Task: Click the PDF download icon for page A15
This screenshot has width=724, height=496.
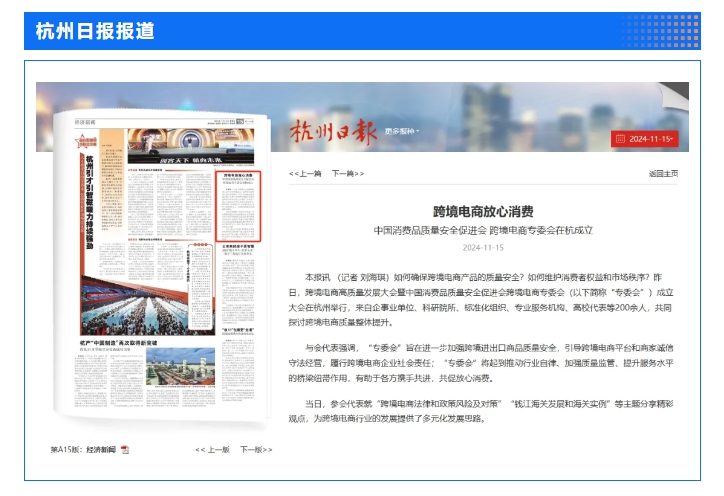Action: coord(125,450)
